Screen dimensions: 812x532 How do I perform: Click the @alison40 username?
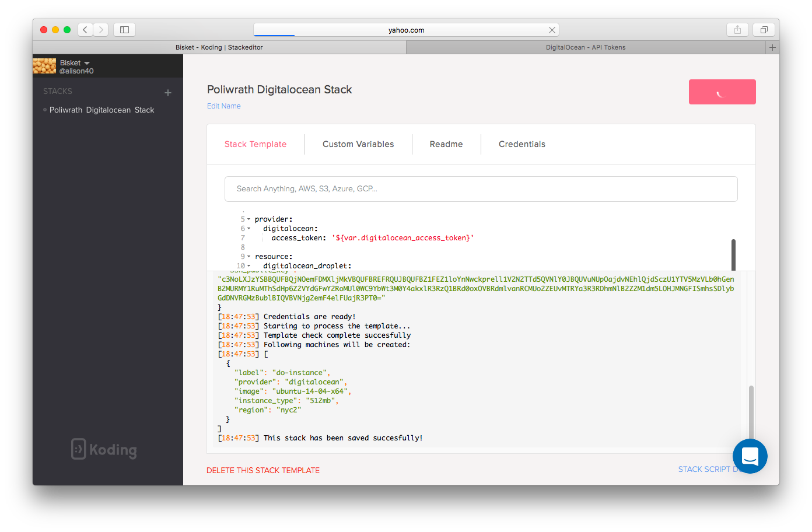pyautogui.click(x=76, y=71)
